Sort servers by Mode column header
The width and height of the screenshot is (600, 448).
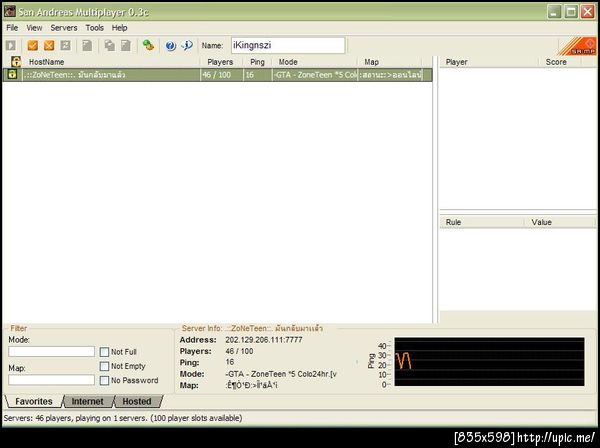[315, 62]
